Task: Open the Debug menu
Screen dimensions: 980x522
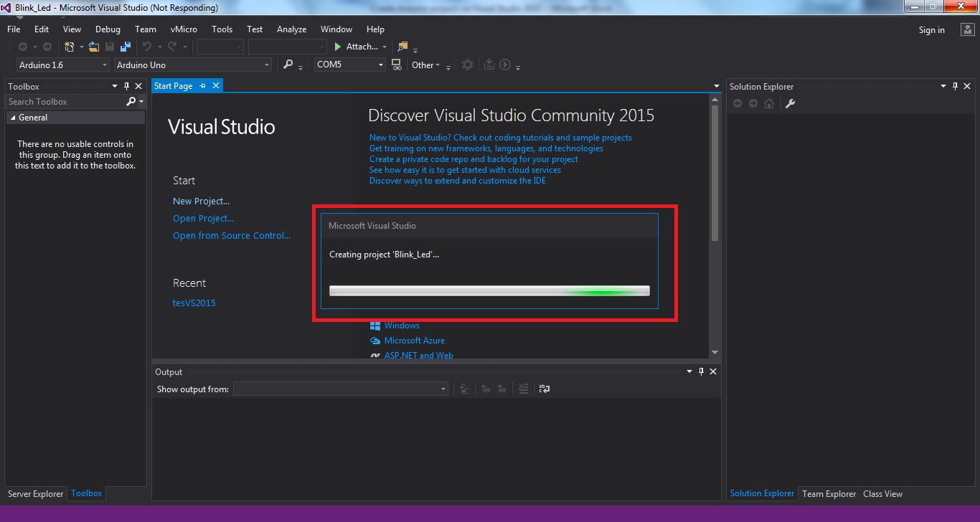Action: (108, 29)
